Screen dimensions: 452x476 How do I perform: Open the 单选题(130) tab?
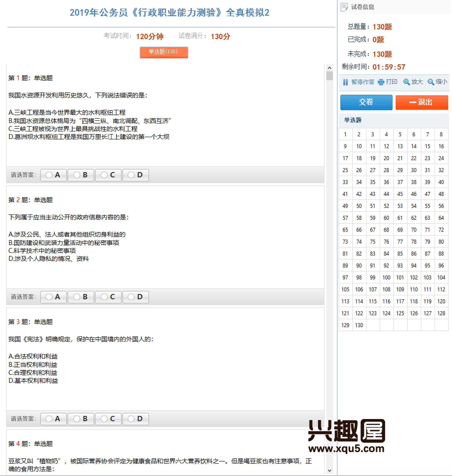pyautogui.click(x=164, y=52)
